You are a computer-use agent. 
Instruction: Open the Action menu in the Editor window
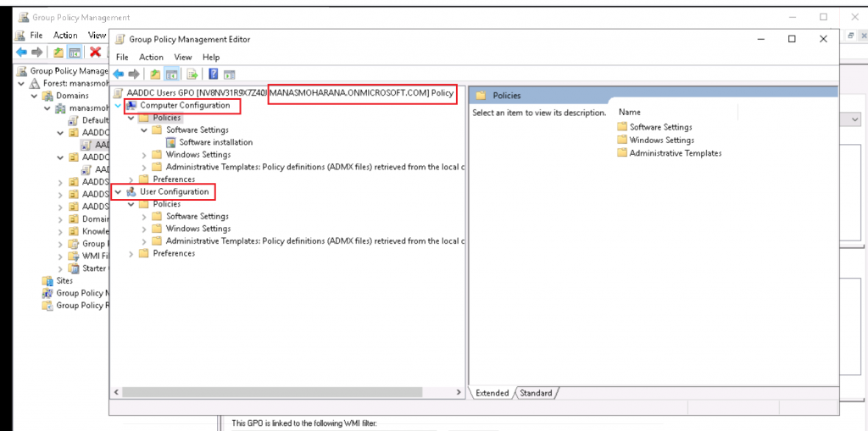click(151, 57)
